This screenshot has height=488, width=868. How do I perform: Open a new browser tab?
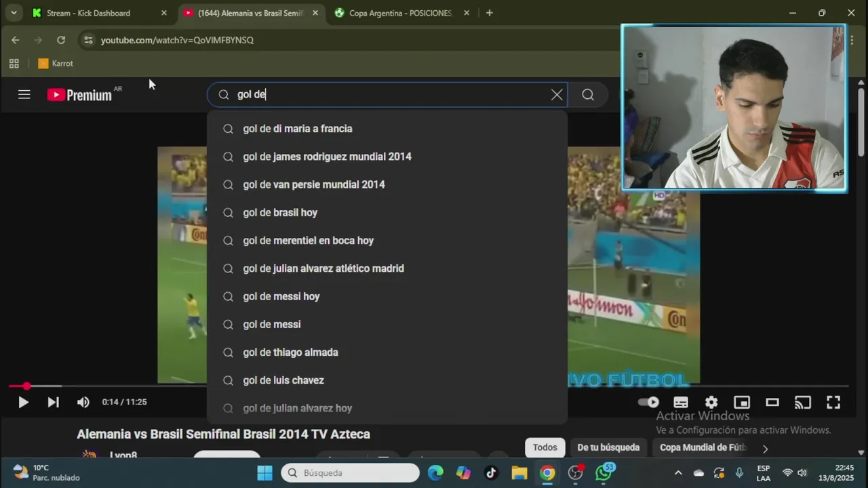pos(489,13)
